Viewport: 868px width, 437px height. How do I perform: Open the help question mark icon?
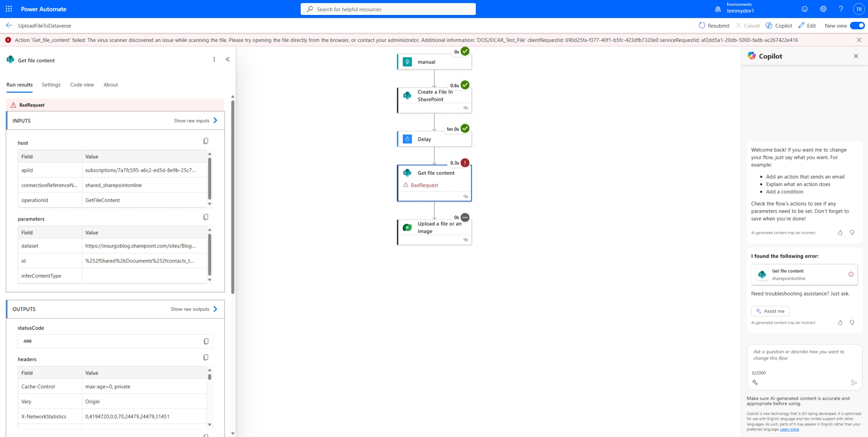point(841,9)
